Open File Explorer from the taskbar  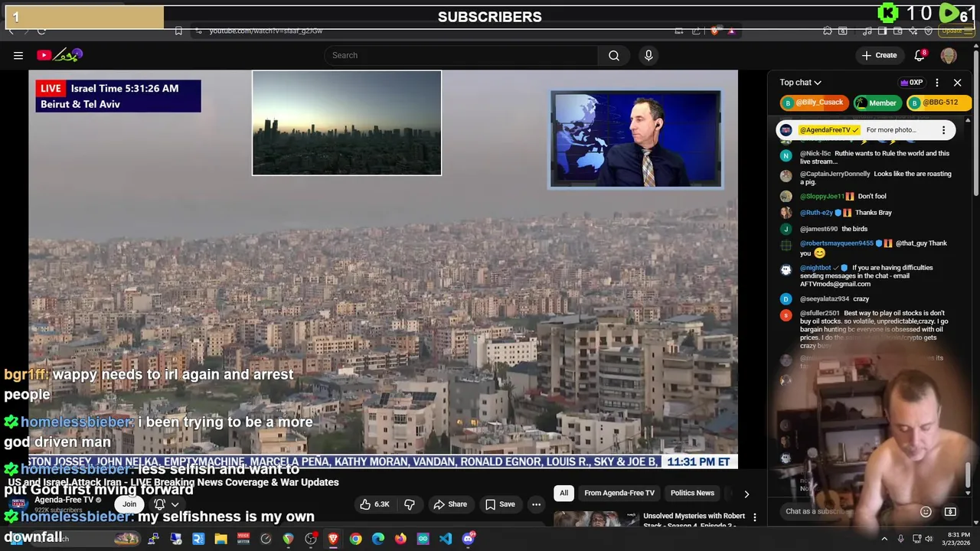coord(220,539)
